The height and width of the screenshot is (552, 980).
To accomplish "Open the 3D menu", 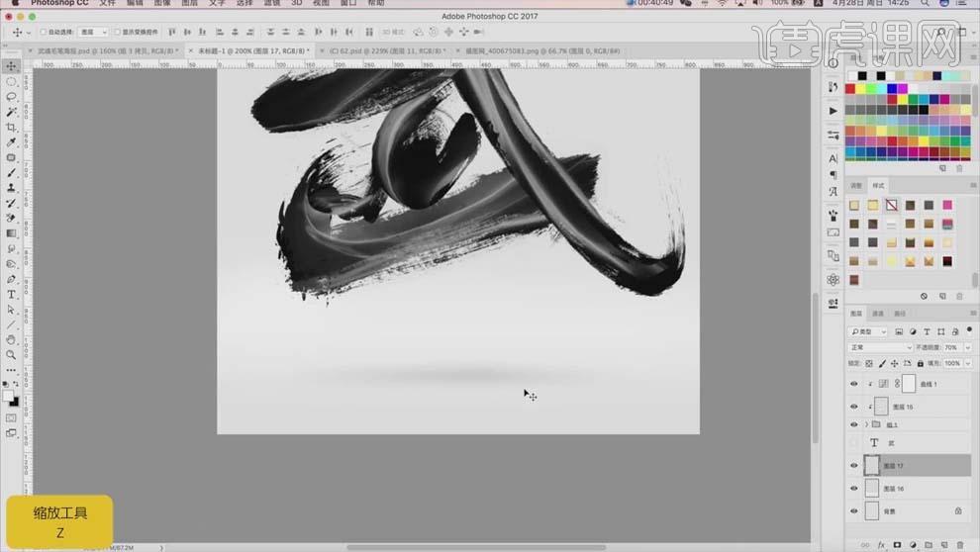I will [x=297, y=3].
